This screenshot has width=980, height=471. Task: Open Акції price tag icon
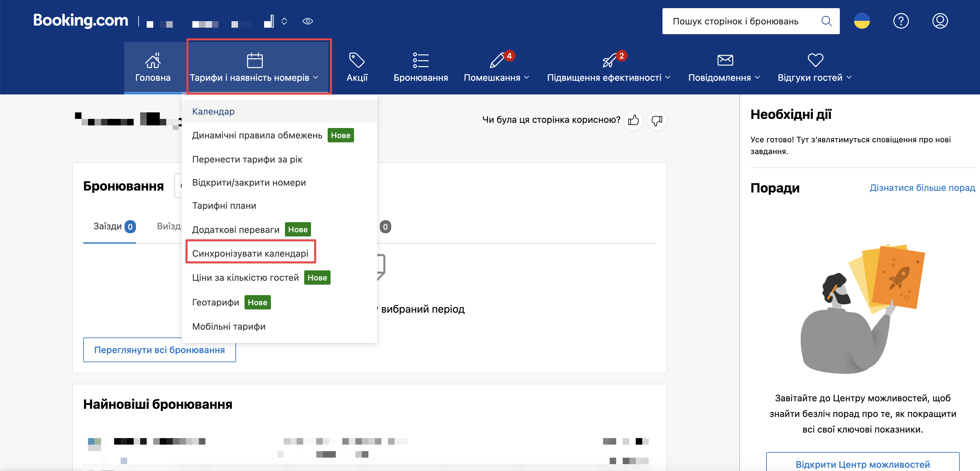pos(356,67)
